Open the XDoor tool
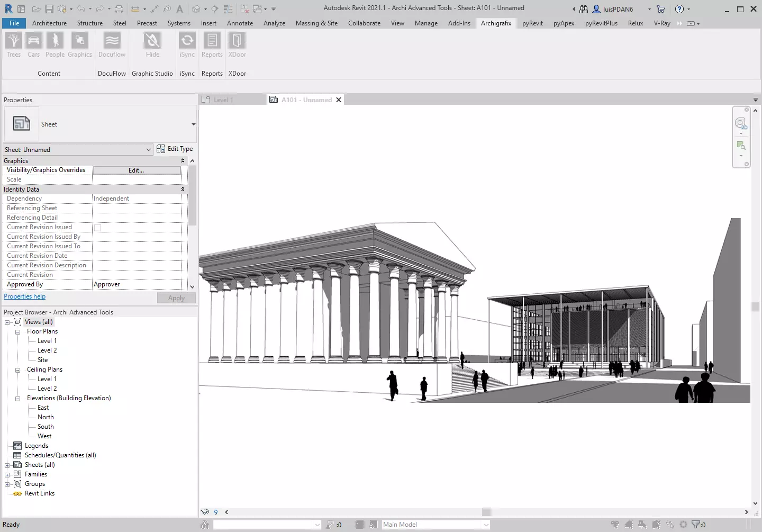The width and height of the screenshot is (762, 532). [x=237, y=45]
